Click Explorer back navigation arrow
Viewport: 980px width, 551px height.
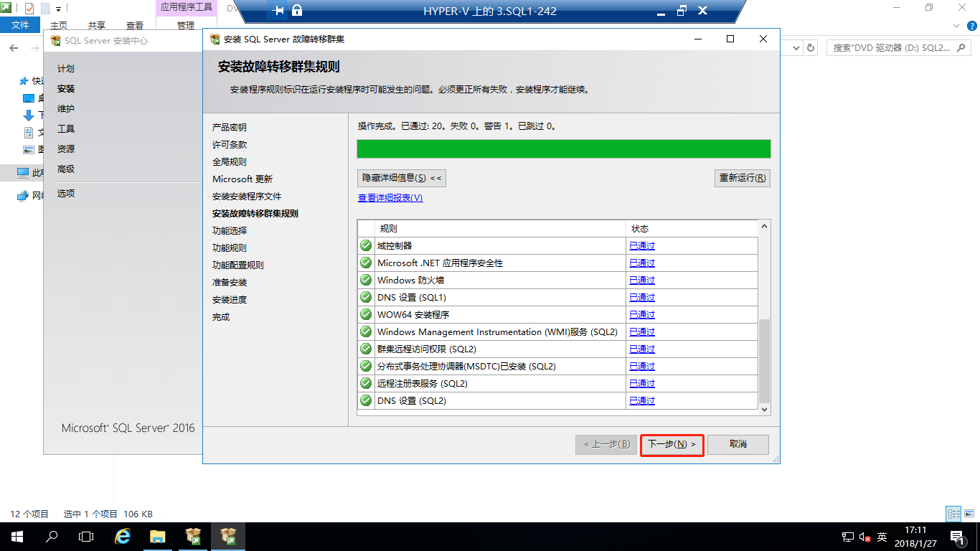tap(14, 47)
